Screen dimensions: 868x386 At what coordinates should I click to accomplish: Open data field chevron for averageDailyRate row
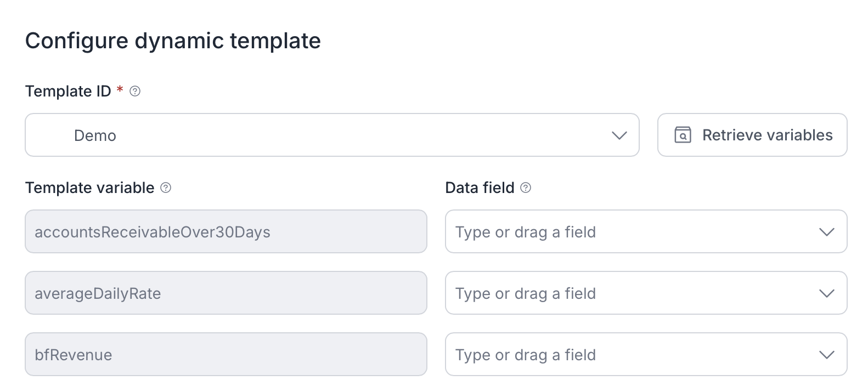pos(826,293)
